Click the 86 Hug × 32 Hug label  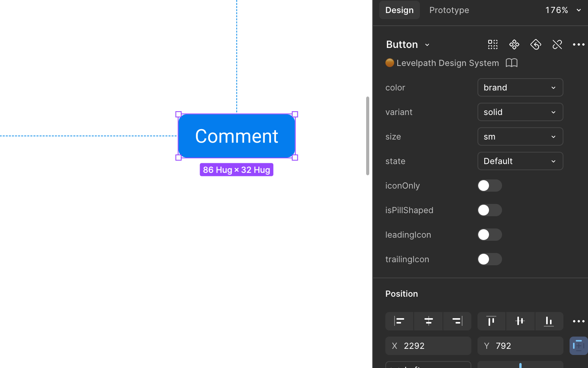236,170
